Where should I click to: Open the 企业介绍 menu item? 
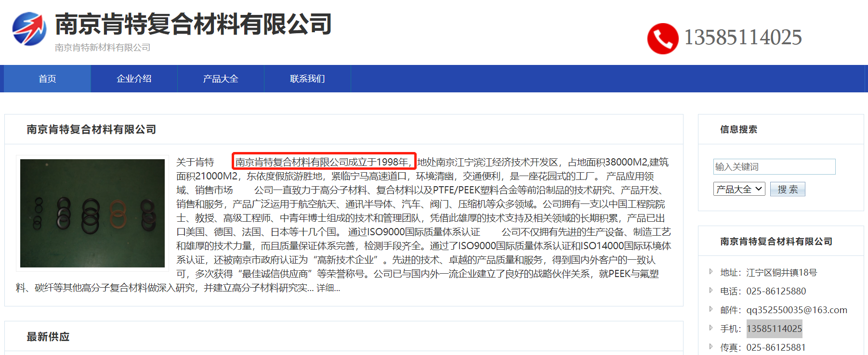(x=134, y=79)
